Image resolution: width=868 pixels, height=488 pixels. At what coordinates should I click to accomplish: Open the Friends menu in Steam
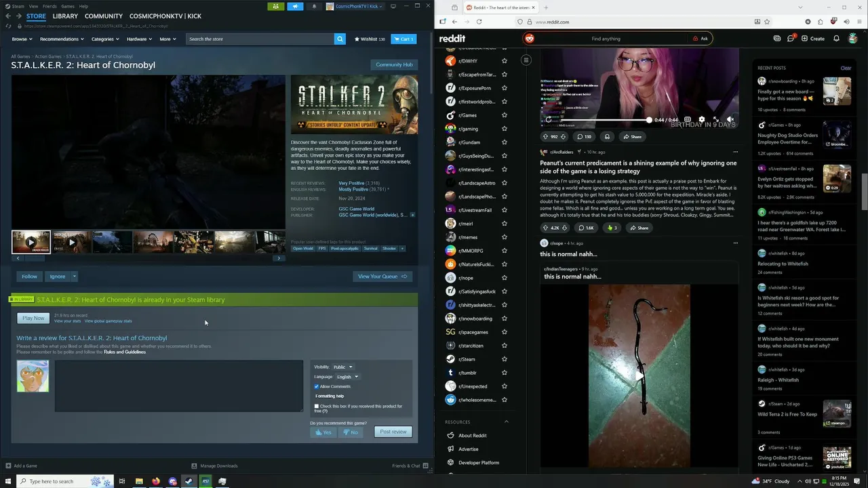(x=50, y=6)
